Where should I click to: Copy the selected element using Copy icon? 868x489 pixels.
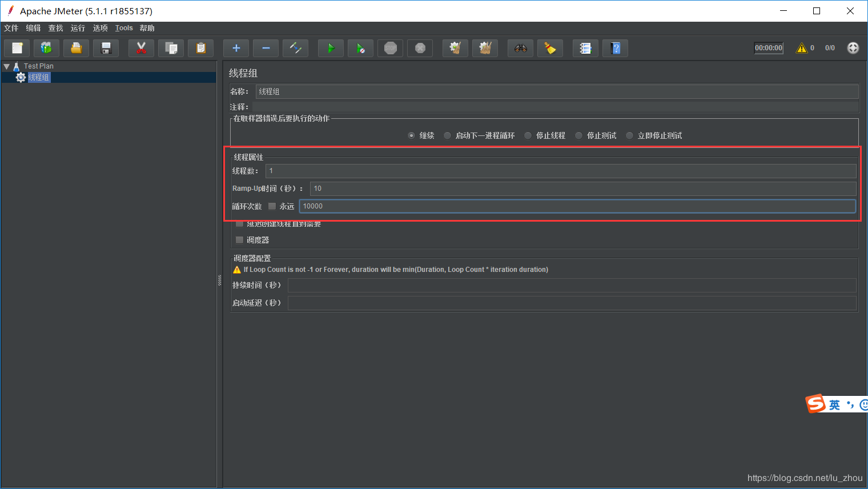(x=171, y=48)
